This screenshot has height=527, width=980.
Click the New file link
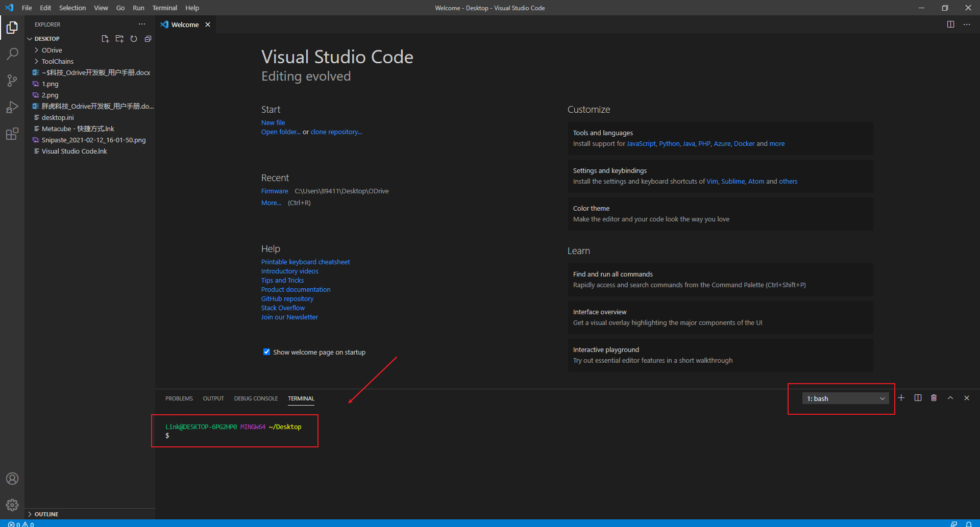point(273,123)
